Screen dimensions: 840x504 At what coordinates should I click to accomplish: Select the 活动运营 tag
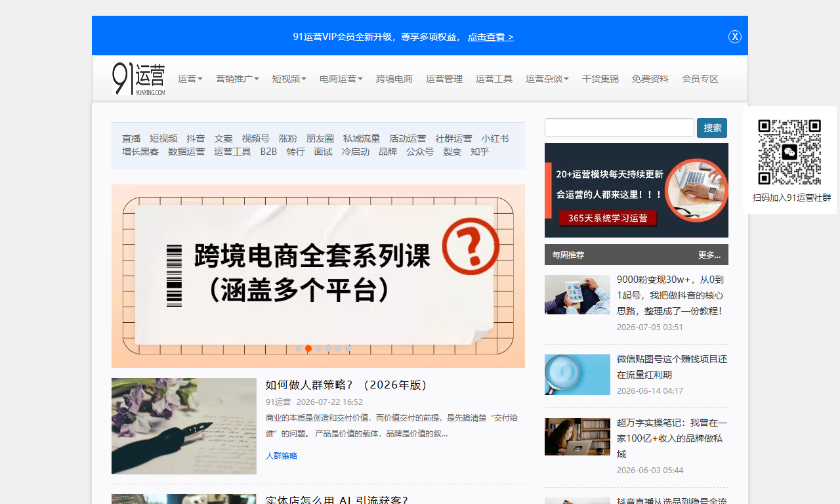point(408,138)
